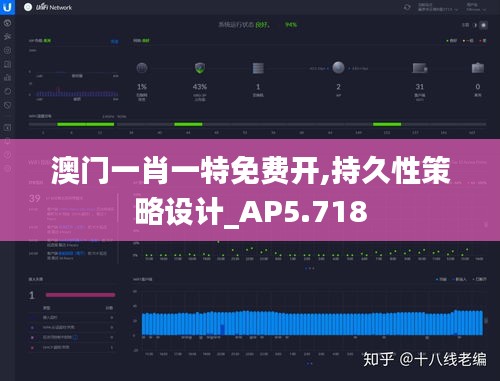Click the refresh icon in the top bar
The width and height of the screenshot is (500, 381).
click(407, 7)
